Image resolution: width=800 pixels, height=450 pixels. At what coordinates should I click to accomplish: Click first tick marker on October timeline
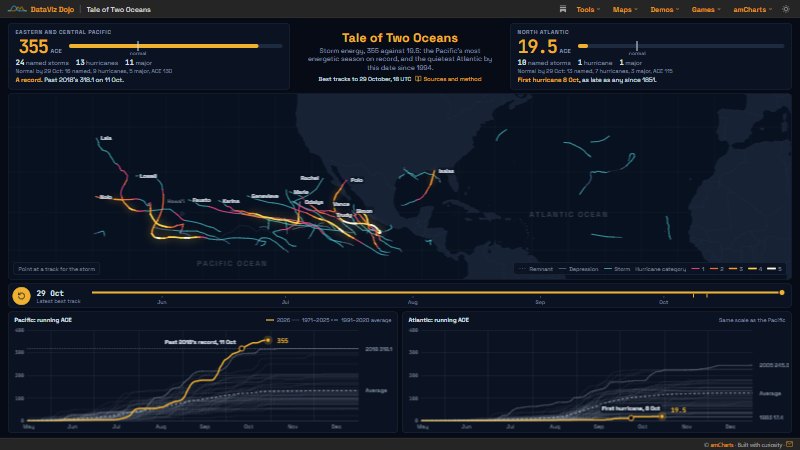693,294
